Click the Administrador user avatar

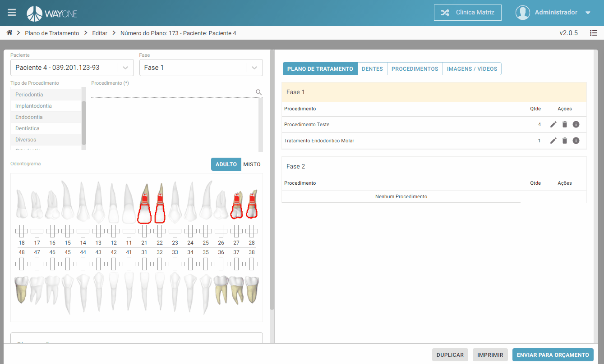click(523, 13)
